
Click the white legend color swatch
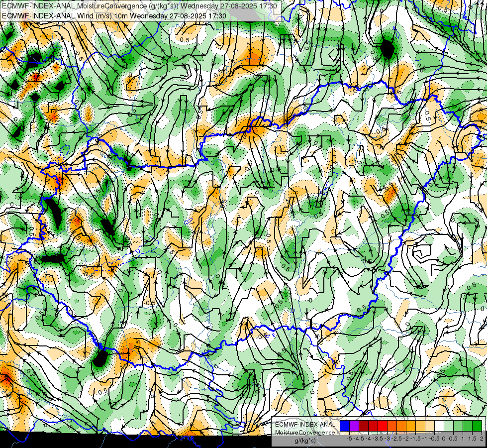coord(439,426)
